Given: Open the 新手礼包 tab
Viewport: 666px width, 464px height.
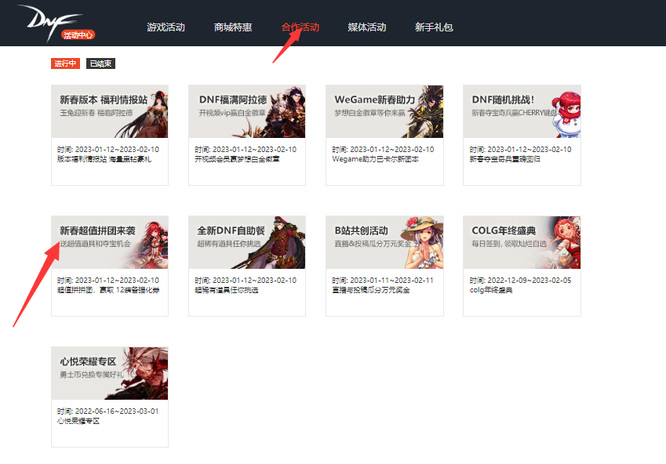Looking at the screenshot, I should pyautogui.click(x=435, y=27).
